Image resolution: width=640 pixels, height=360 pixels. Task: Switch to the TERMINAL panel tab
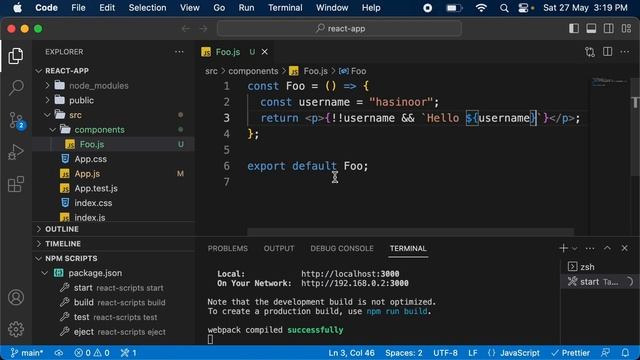pyautogui.click(x=408, y=249)
